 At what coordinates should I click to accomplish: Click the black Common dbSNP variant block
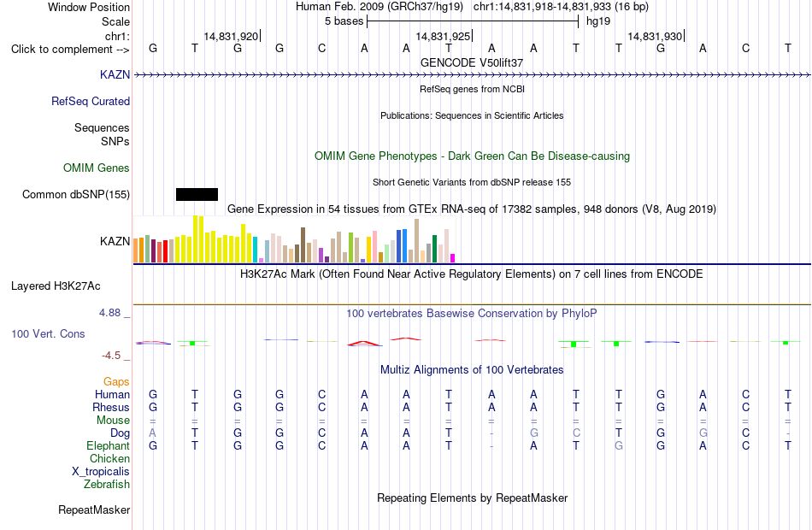197,194
